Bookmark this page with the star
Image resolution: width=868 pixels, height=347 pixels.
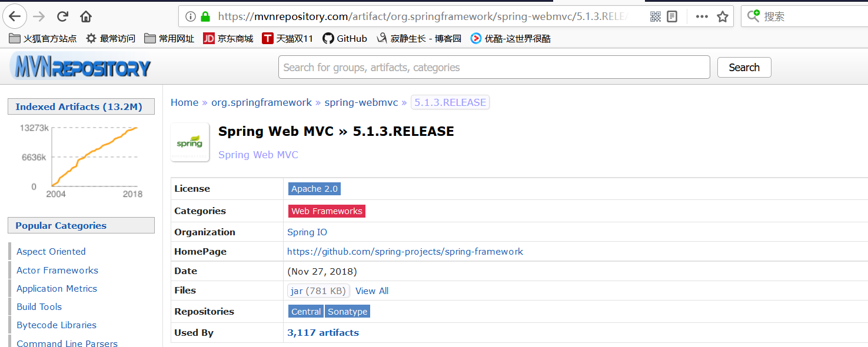coord(723,16)
